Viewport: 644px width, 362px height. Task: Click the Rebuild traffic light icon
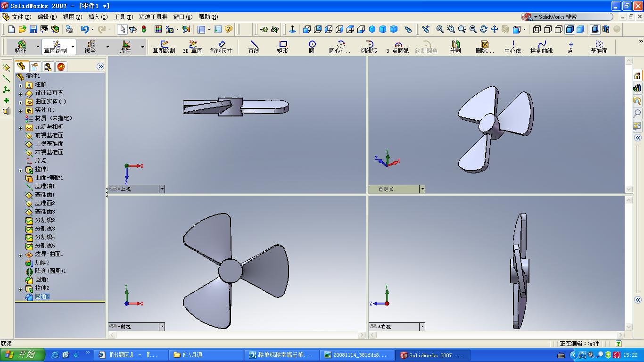point(144,29)
